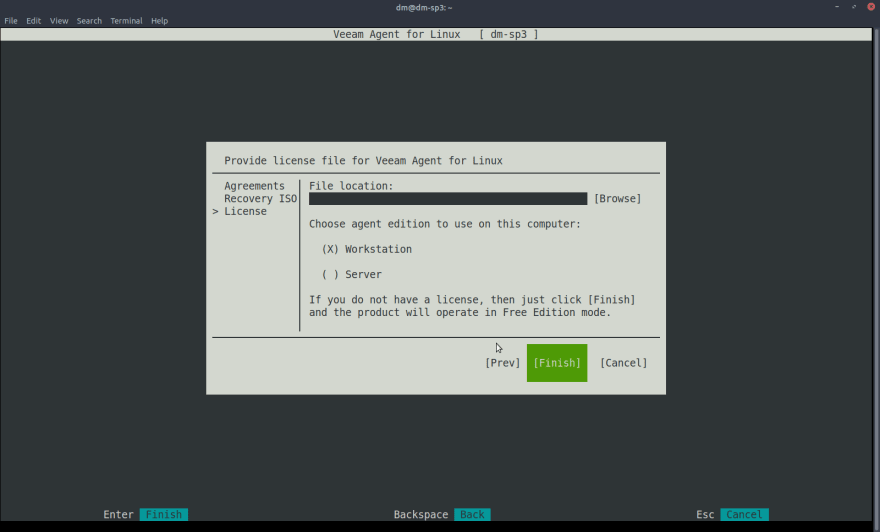This screenshot has height=532, width=880.
Task: Close the terminal window
Action: click(871, 7)
